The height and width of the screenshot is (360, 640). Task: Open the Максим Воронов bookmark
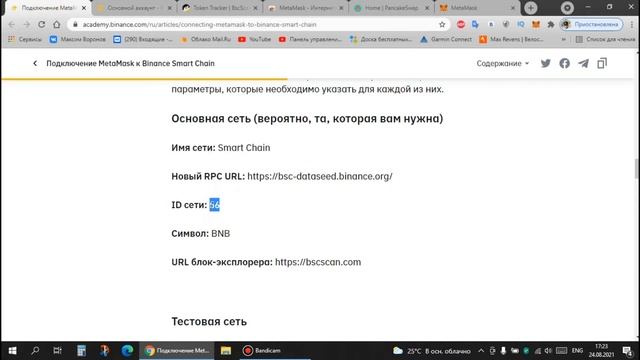pos(78,39)
